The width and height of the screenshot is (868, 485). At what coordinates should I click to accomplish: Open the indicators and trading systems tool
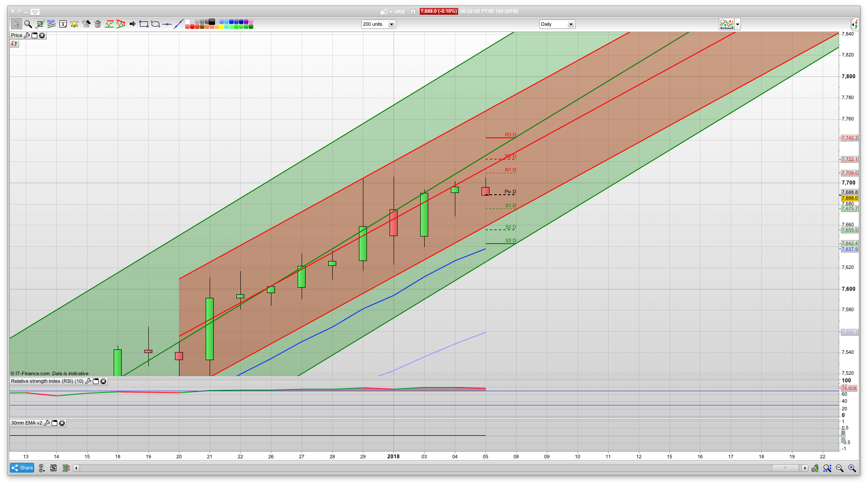[x=40, y=24]
